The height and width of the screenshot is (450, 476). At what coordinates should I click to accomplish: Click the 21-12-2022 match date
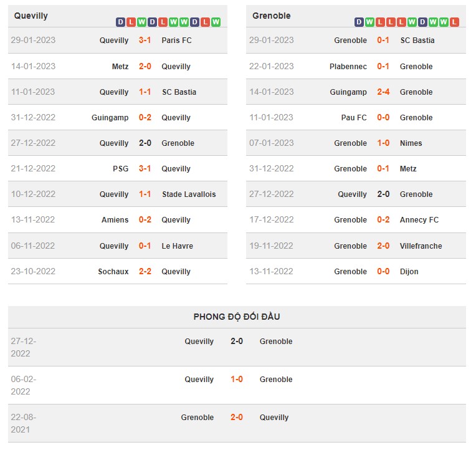tap(32, 168)
